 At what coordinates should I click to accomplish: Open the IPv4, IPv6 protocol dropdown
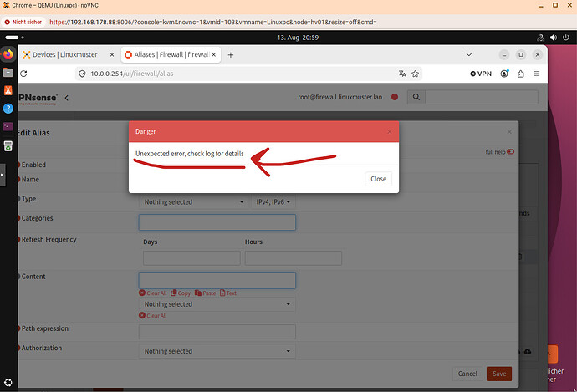273,202
